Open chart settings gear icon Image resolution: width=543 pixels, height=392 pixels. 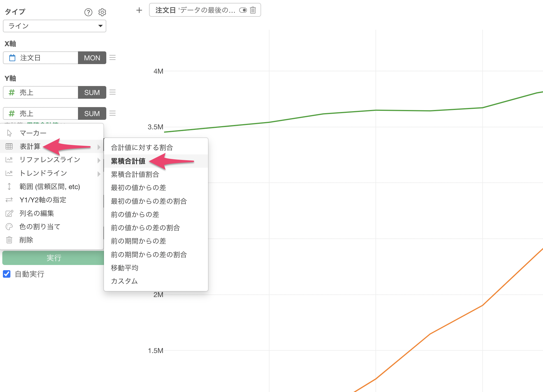(x=102, y=12)
